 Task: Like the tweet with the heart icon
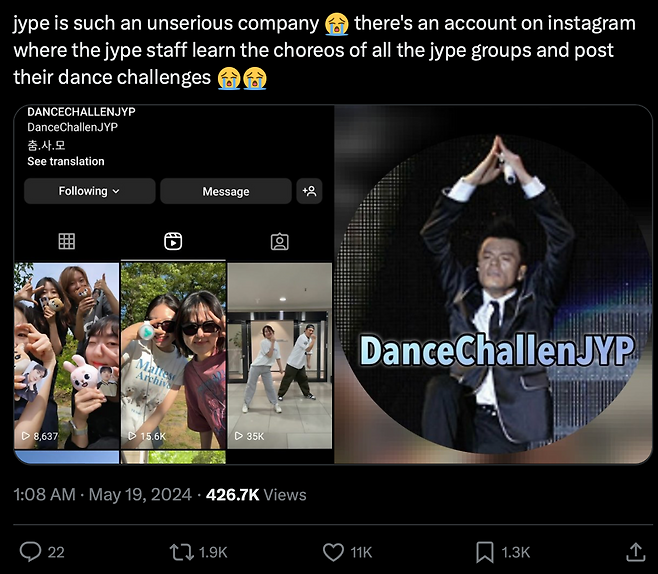(333, 551)
